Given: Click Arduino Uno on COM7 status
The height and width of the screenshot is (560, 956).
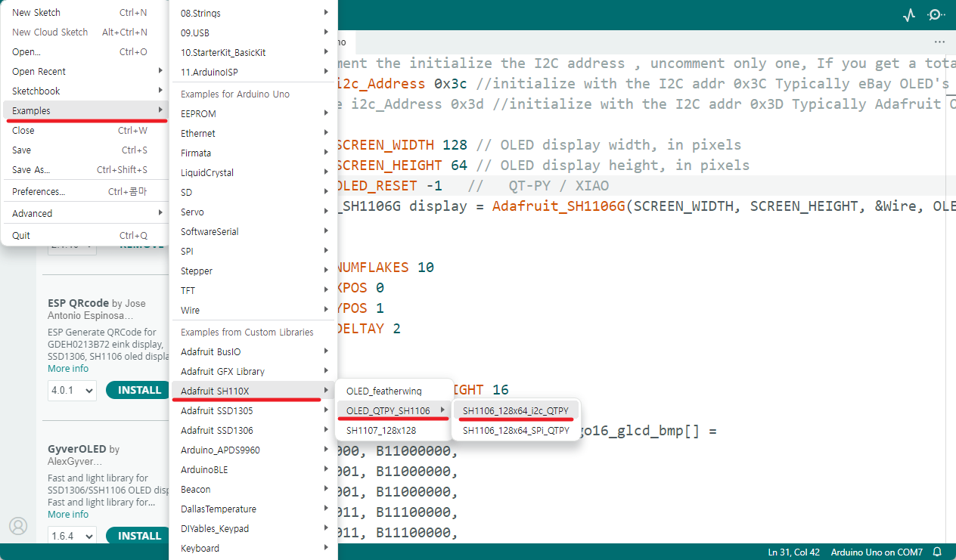Looking at the screenshot, I should [877, 552].
